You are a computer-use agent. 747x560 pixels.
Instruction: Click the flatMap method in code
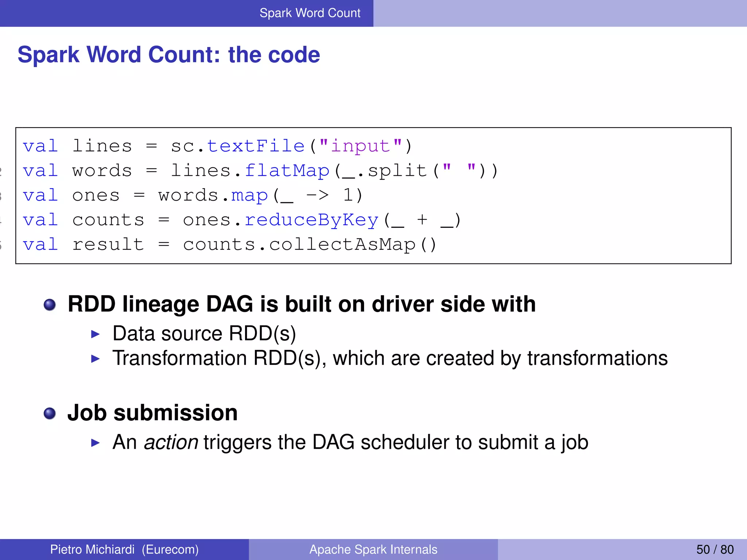(287, 171)
